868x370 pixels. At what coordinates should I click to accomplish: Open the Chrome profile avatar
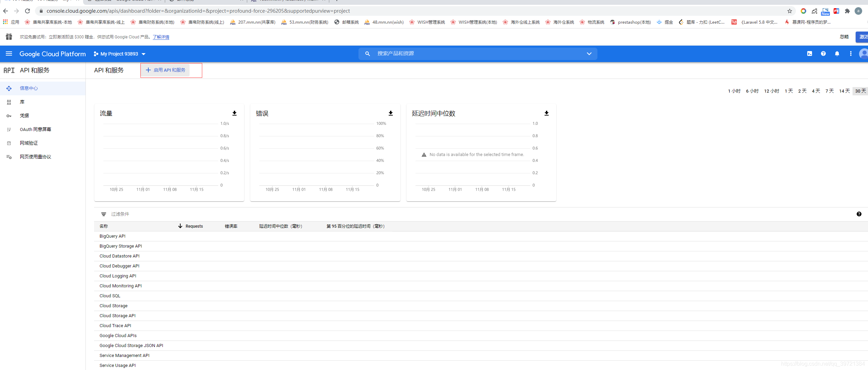(x=858, y=11)
